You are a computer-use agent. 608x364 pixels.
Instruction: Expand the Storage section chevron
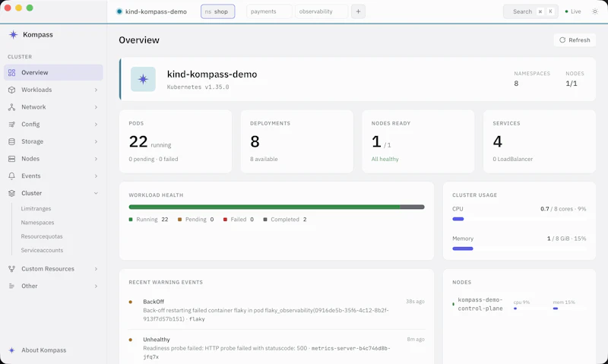tap(96, 141)
